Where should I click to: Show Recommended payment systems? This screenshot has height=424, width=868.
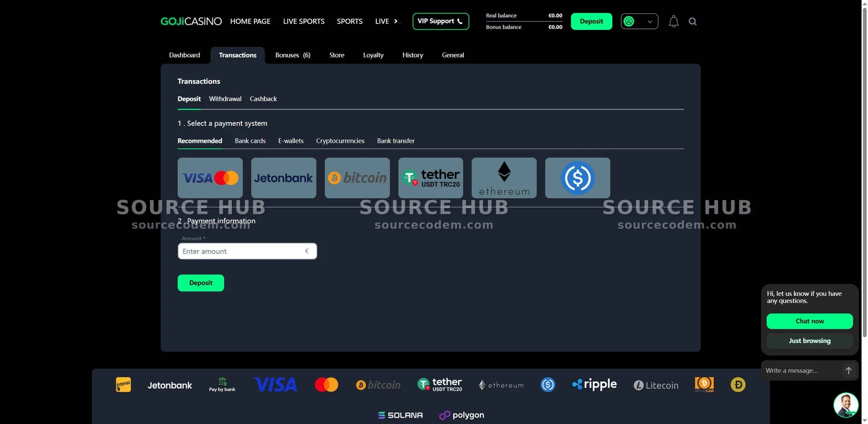pyautogui.click(x=200, y=141)
